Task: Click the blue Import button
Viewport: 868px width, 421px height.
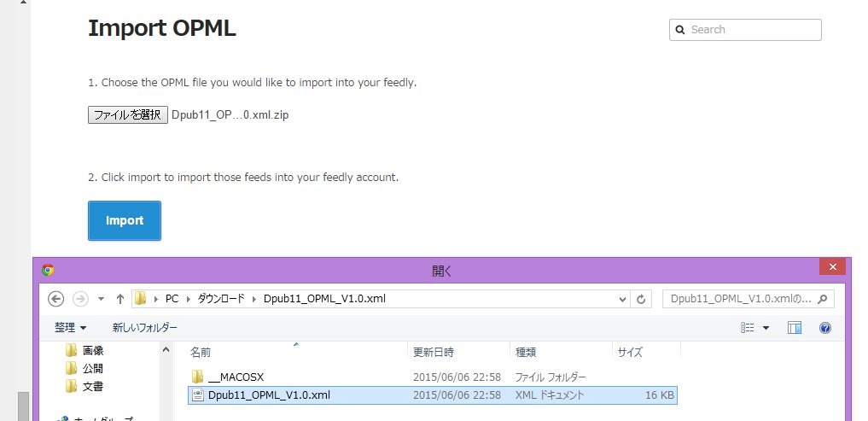Action: coord(125,220)
